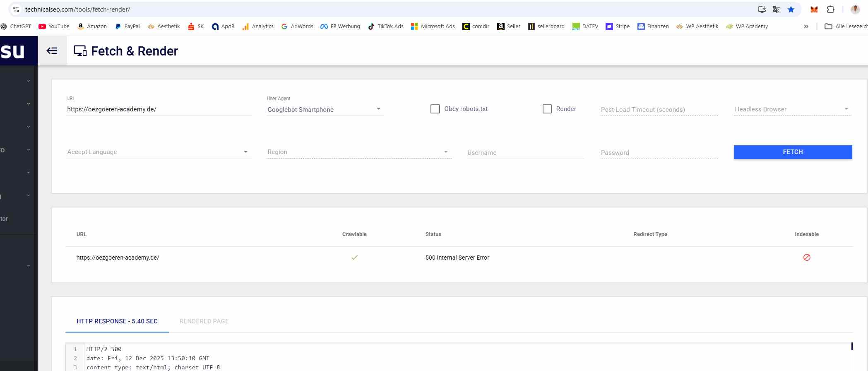868x371 pixels.
Task: Click the translate page icon
Action: pyautogui.click(x=777, y=10)
